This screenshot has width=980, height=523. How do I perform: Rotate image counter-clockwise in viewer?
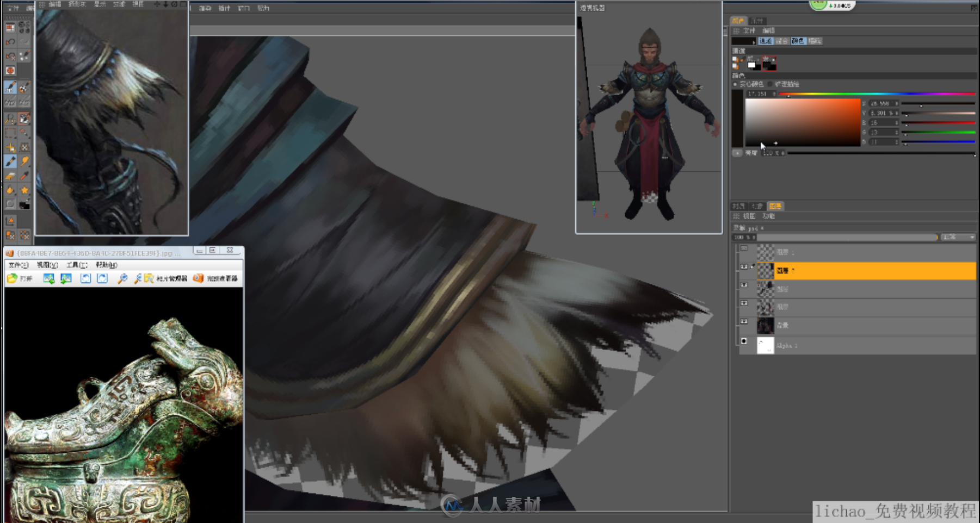point(85,278)
